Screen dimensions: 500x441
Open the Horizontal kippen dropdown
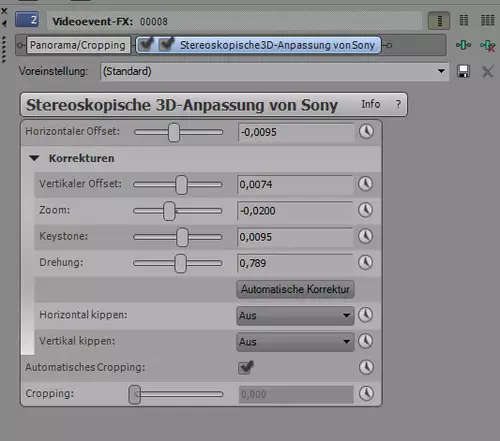(x=295, y=315)
